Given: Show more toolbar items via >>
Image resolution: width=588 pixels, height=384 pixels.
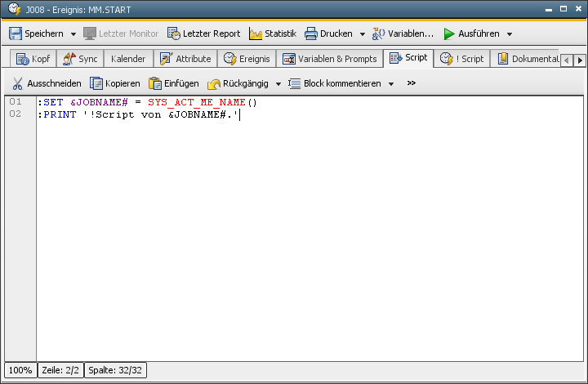Looking at the screenshot, I should click(x=412, y=83).
